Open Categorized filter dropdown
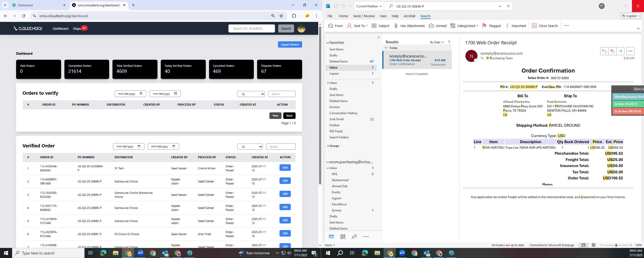Viewport: 644px width, 258px height. pyautogui.click(x=464, y=26)
